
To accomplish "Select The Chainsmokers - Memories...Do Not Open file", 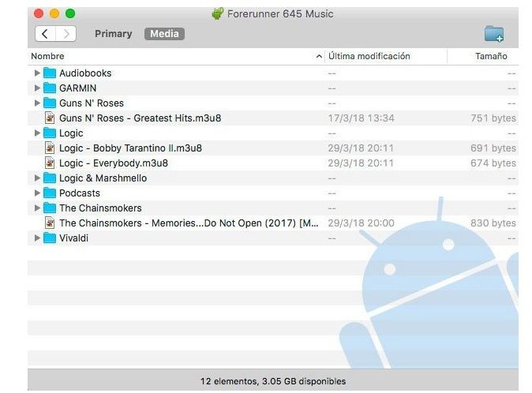I will [x=189, y=223].
